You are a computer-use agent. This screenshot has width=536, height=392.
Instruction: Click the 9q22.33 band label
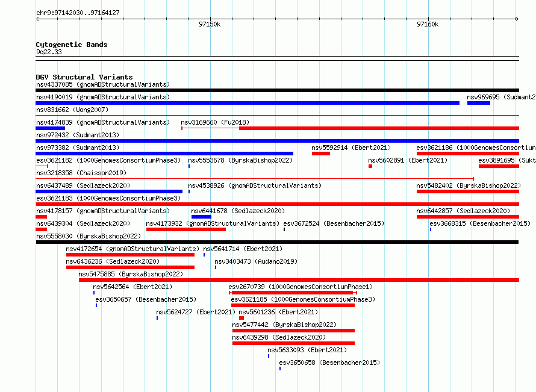tap(49, 52)
